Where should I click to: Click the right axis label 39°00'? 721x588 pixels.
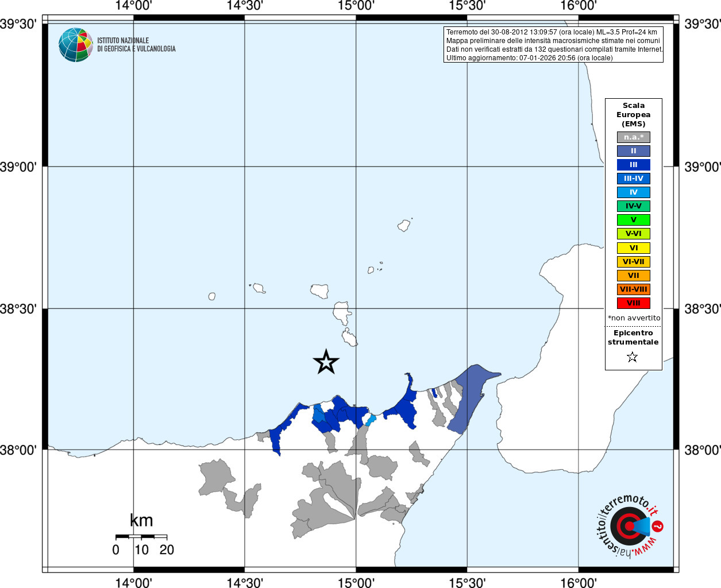[x=702, y=167]
